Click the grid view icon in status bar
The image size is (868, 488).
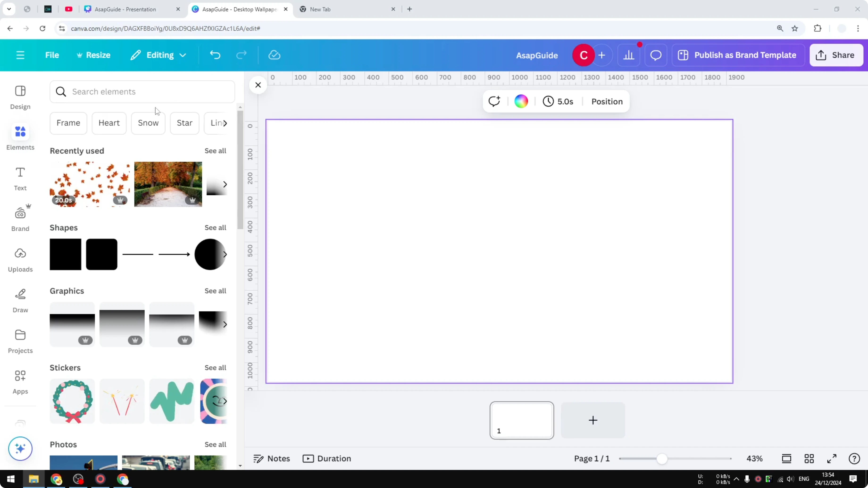(809, 459)
